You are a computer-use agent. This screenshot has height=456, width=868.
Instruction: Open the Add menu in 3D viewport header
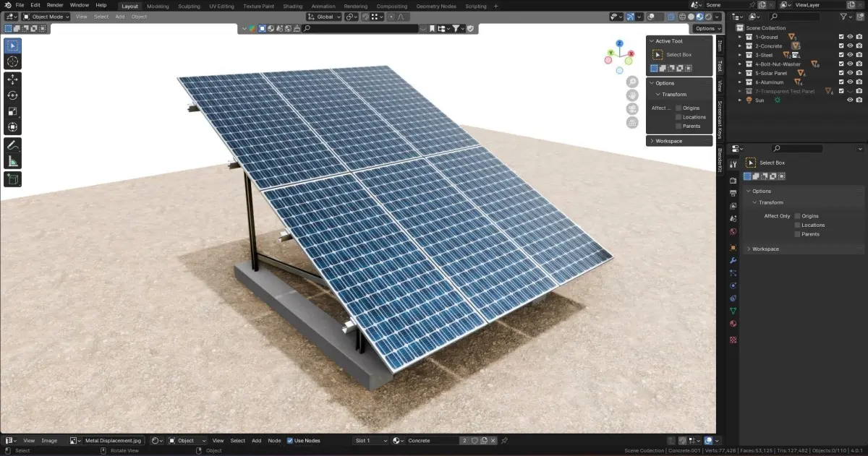click(119, 17)
